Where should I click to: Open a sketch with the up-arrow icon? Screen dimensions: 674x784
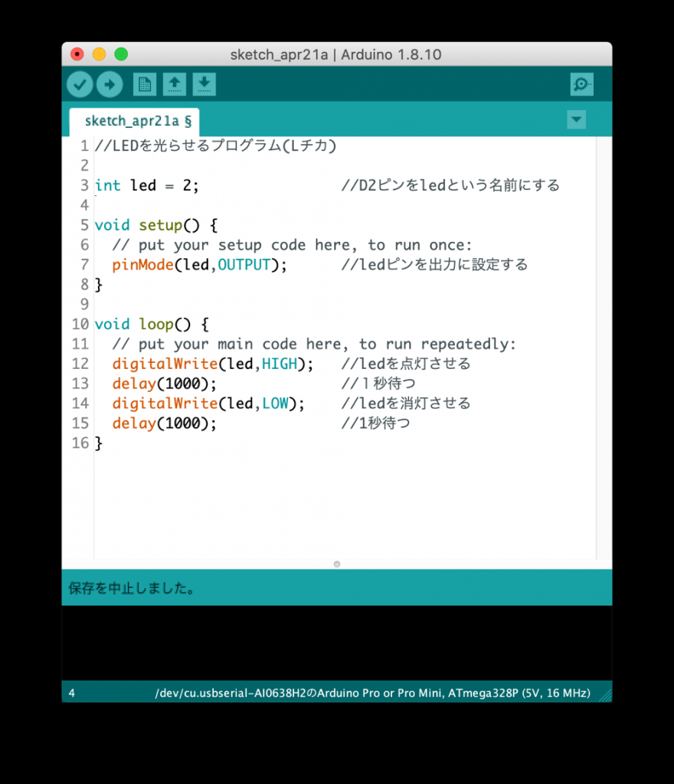click(174, 84)
